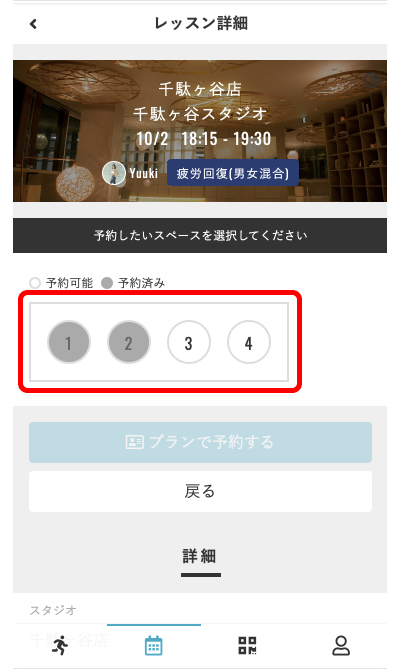Click the 疲労回復(男女混合) lesson tag
This screenshot has width=400, height=669.
coord(233,173)
